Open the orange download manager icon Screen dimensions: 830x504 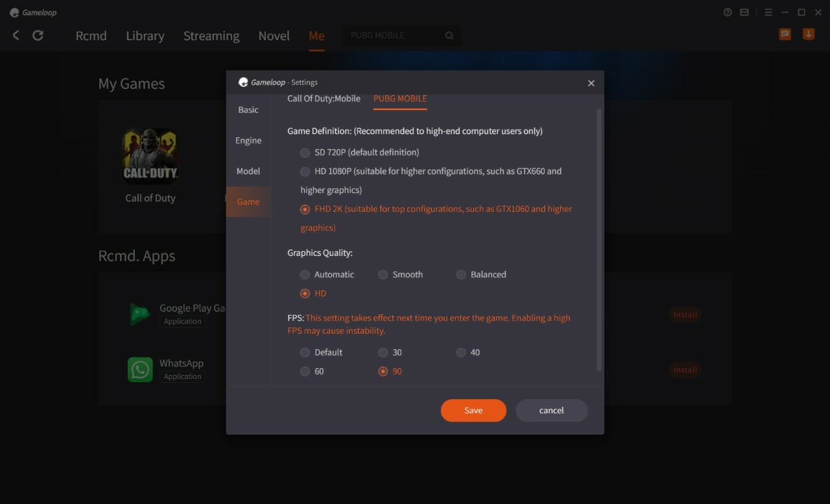808,35
